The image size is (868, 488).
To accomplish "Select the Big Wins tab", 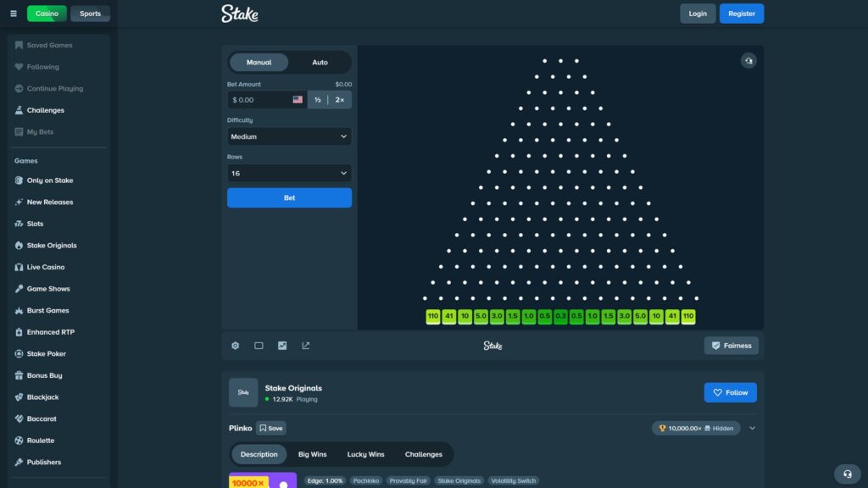I will (312, 454).
